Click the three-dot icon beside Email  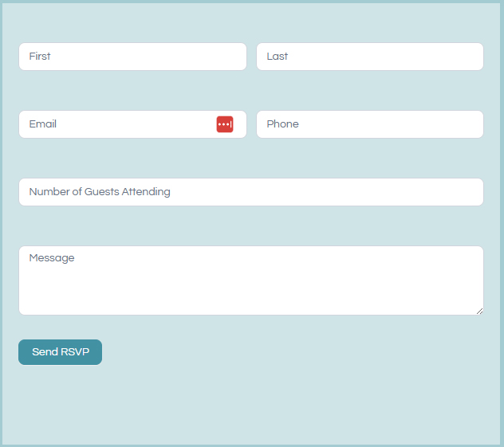224,124
